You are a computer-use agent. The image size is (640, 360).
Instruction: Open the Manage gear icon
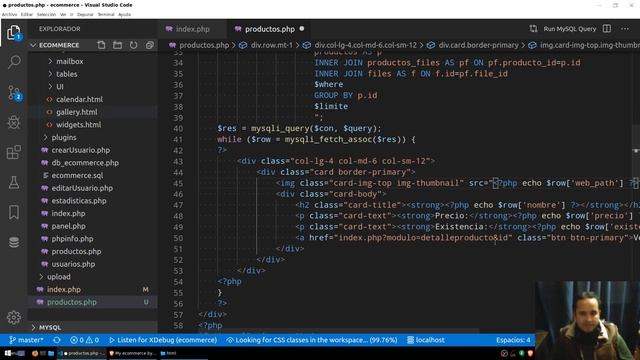pos(14,317)
